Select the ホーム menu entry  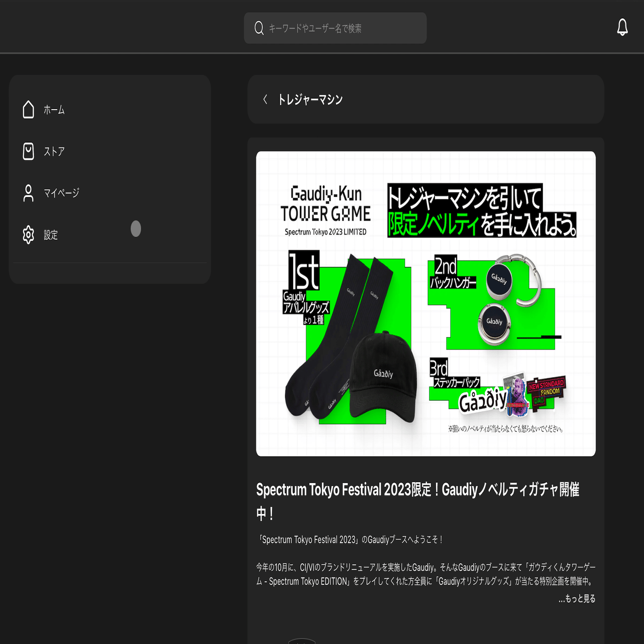click(x=53, y=109)
